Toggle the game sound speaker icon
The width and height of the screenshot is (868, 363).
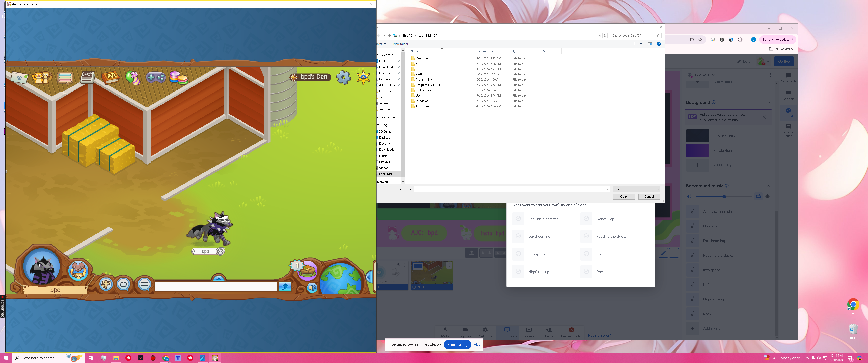[x=312, y=288]
